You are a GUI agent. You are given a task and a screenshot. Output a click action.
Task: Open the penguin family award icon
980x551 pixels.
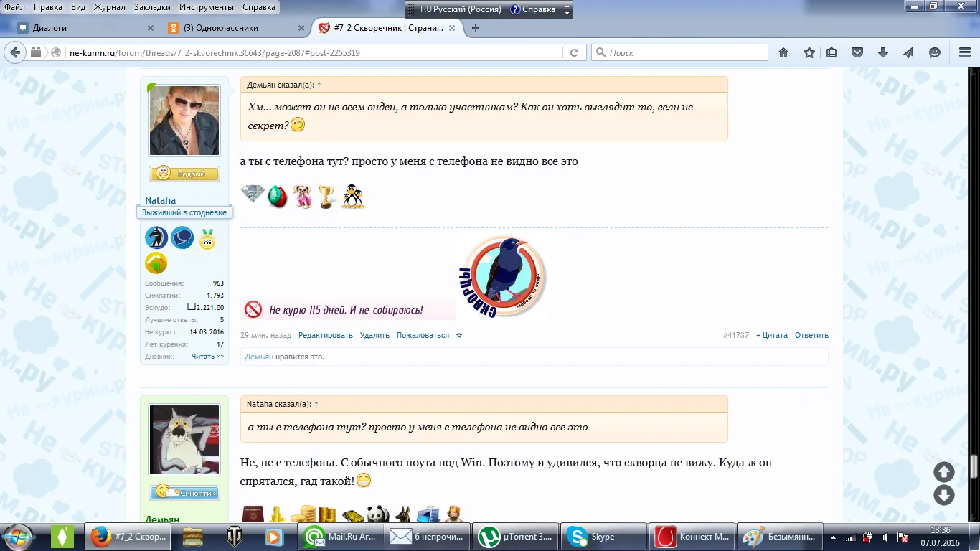[x=352, y=195]
